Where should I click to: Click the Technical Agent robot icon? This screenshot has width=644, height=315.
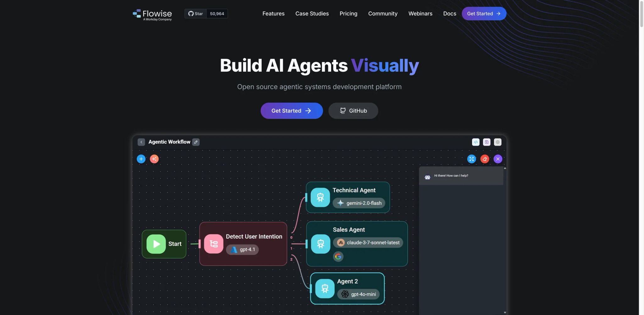click(320, 197)
